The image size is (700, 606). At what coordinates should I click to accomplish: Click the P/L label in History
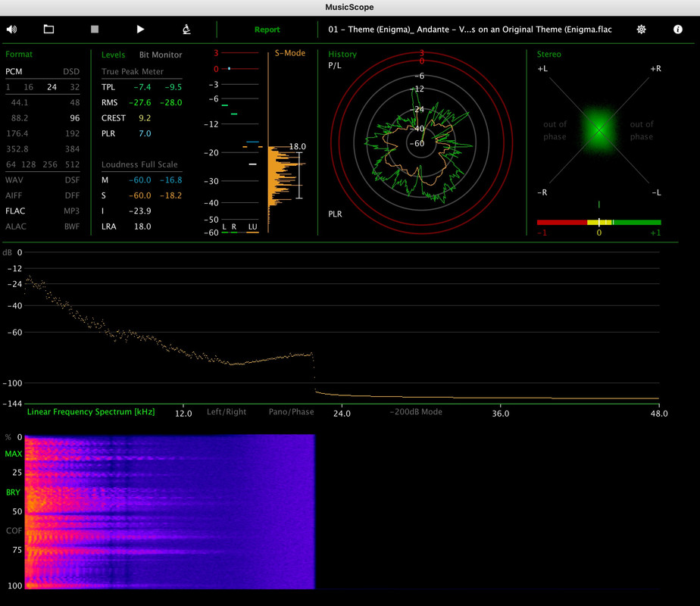point(334,66)
